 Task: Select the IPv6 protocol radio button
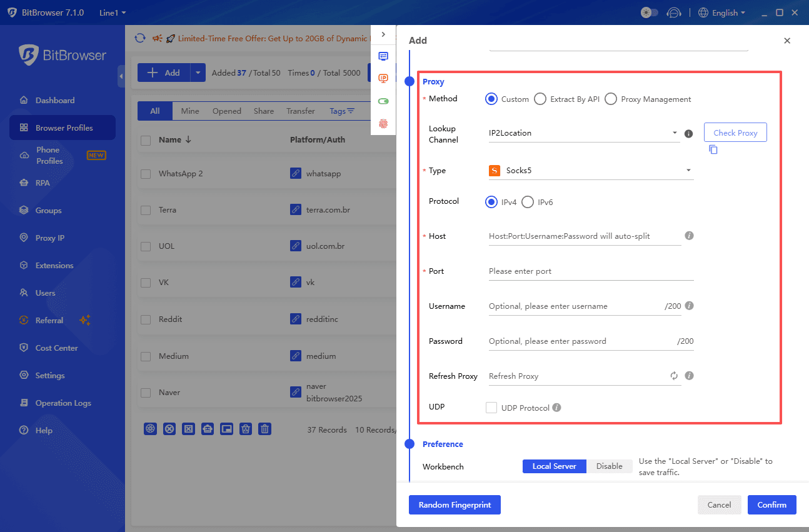pyautogui.click(x=528, y=202)
